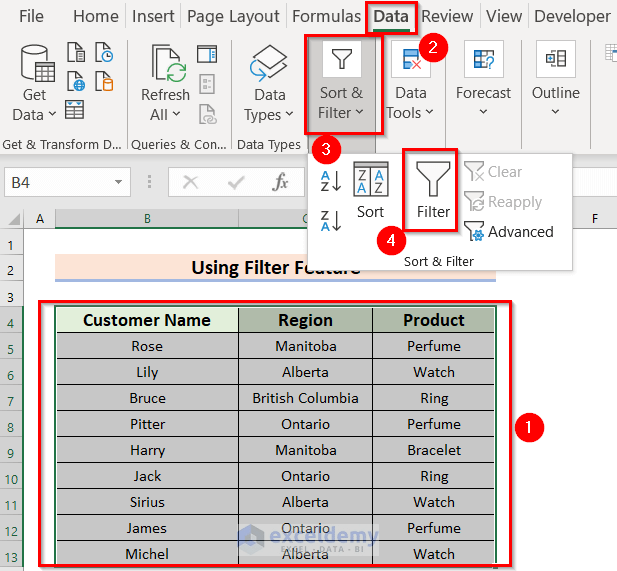Image resolution: width=617 pixels, height=571 pixels.
Task: Select column A header
Action: point(40,218)
